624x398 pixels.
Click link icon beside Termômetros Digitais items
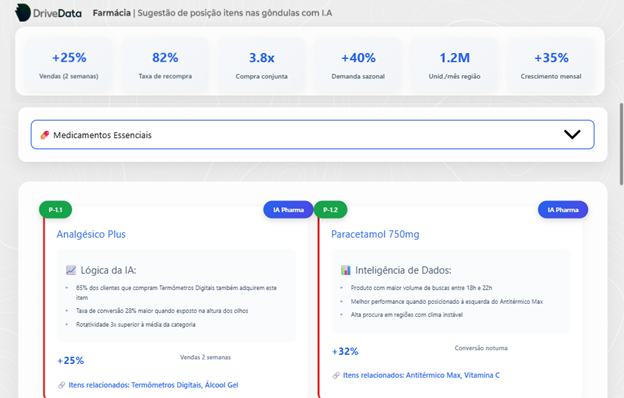62,385
